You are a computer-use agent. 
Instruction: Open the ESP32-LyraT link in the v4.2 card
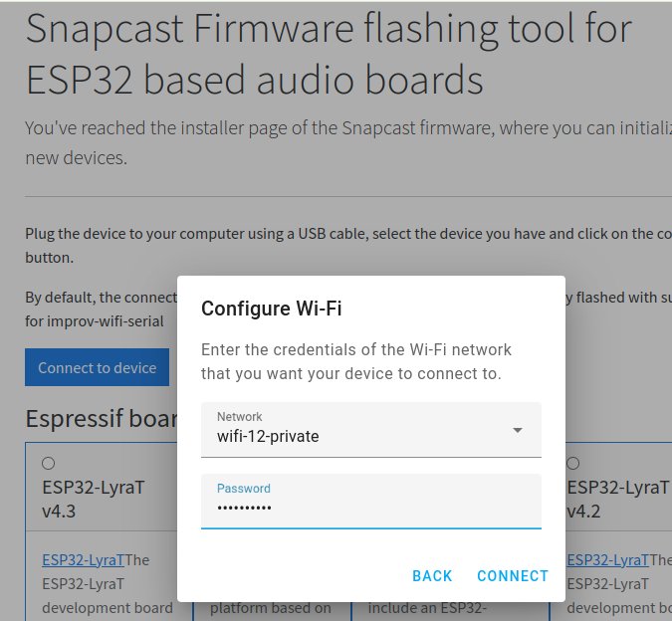click(607, 560)
